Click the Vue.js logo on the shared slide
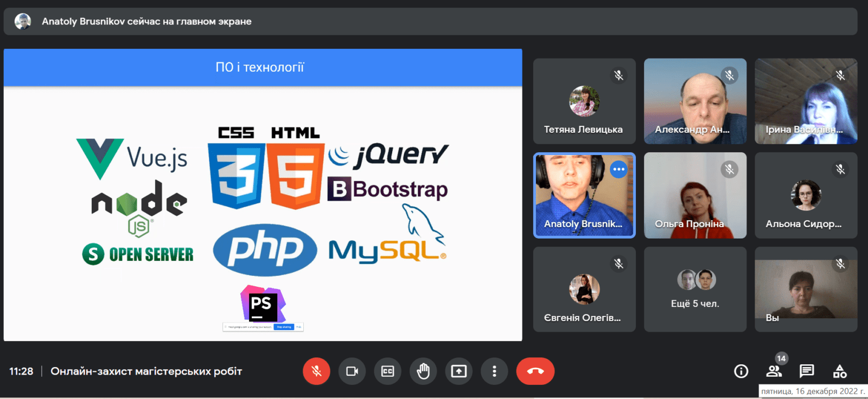Image resolution: width=868 pixels, height=399 pixels. coord(132,158)
